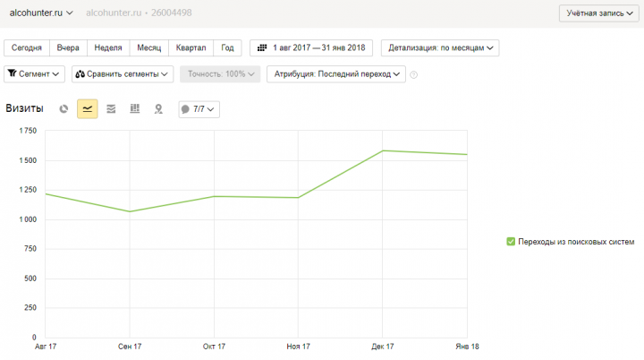This screenshot has width=644, height=360.
Task: Click the green line peak at Дек 17
Action: [x=383, y=150]
